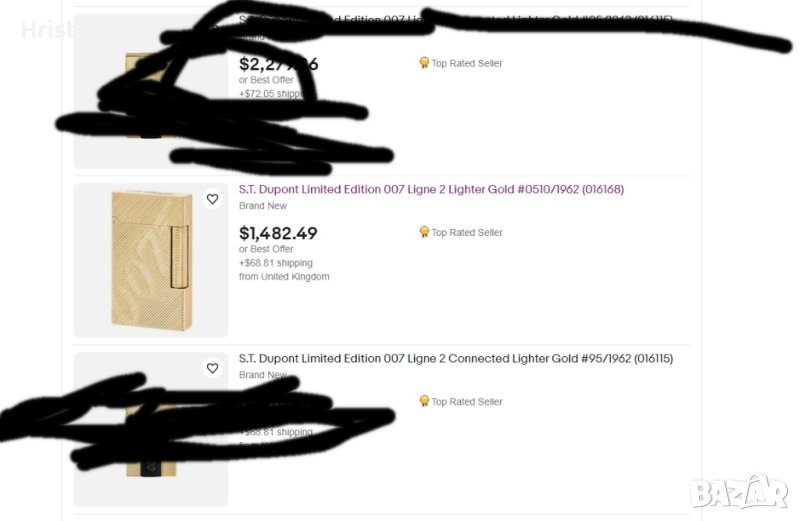Click Top Rated Seller badge on bottom listing
The height and width of the screenshot is (521, 800).
(x=461, y=402)
